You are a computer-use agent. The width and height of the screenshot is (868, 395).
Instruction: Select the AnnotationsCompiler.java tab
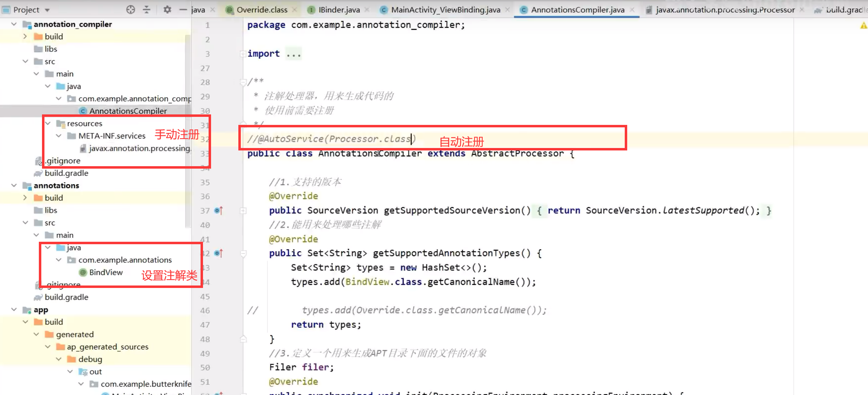pos(577,10)
